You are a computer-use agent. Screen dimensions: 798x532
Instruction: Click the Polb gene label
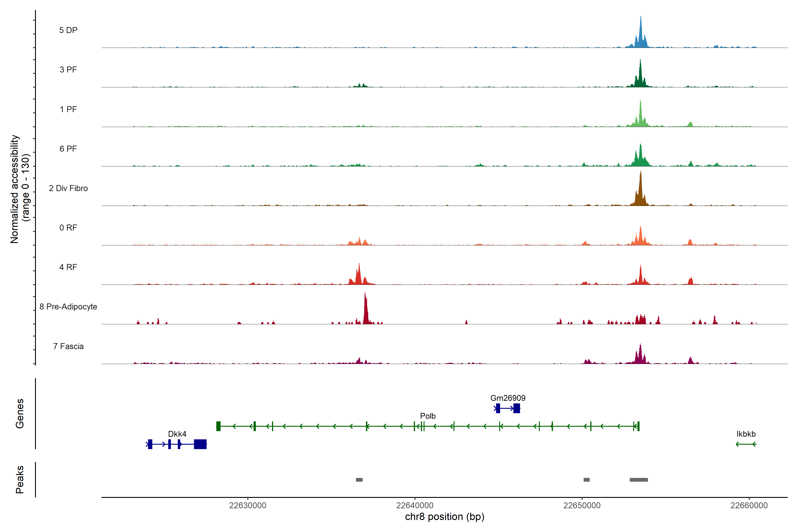428,416
